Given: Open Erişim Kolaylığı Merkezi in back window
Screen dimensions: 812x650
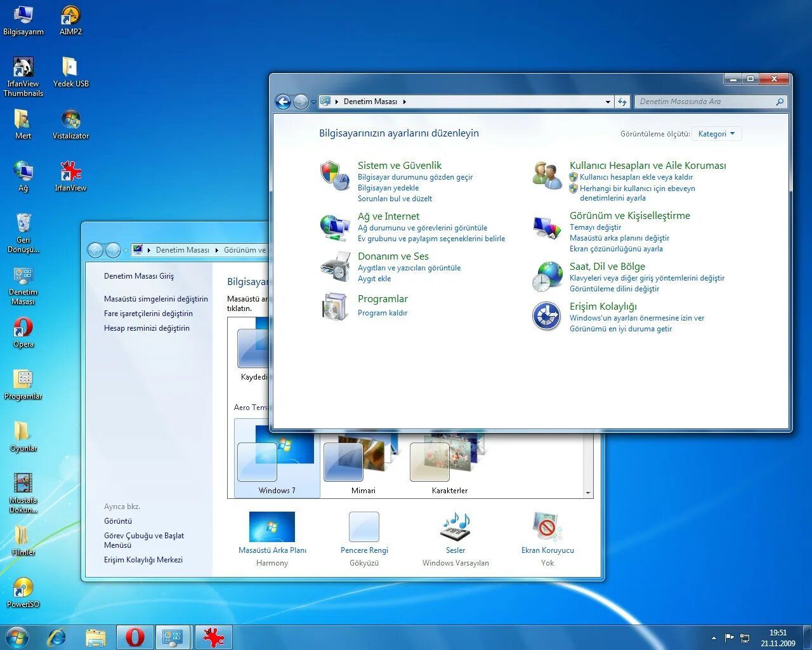Looking at the screenshot, I should click(x=143, y=560).
